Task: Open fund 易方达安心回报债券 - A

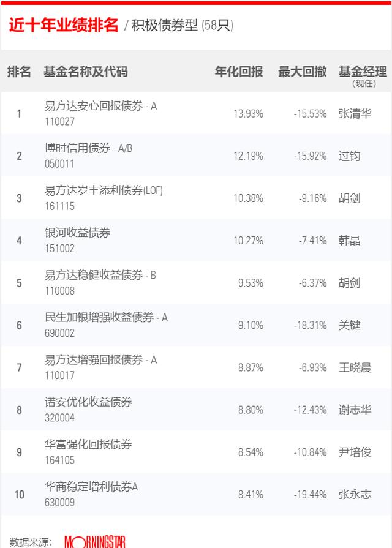Action: 100,106
